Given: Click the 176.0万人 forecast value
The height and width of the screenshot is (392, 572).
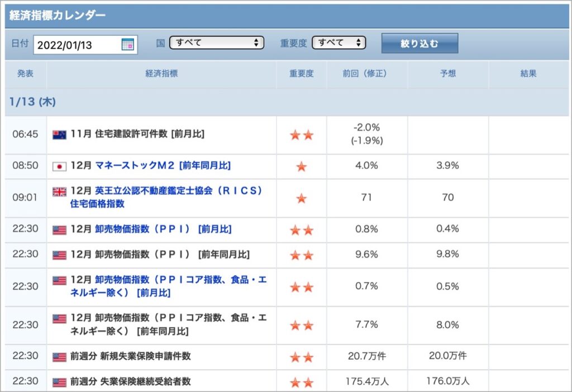Looking at the screenshot, I should click(x=448, y=381).
